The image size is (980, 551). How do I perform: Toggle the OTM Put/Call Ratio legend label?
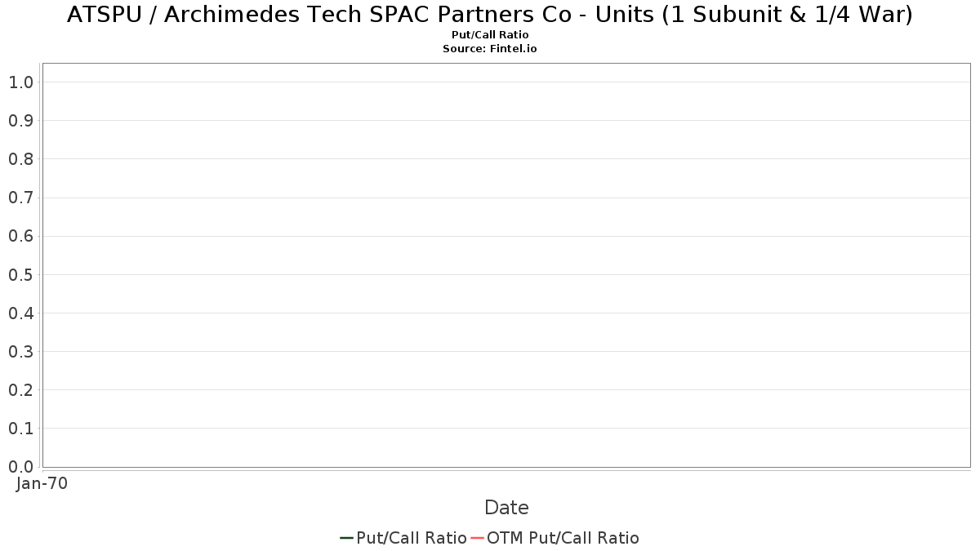pos(563,538)
